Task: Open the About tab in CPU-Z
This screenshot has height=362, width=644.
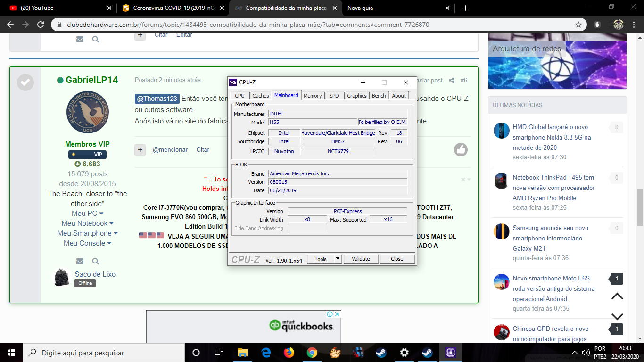Action: point(399,96)
